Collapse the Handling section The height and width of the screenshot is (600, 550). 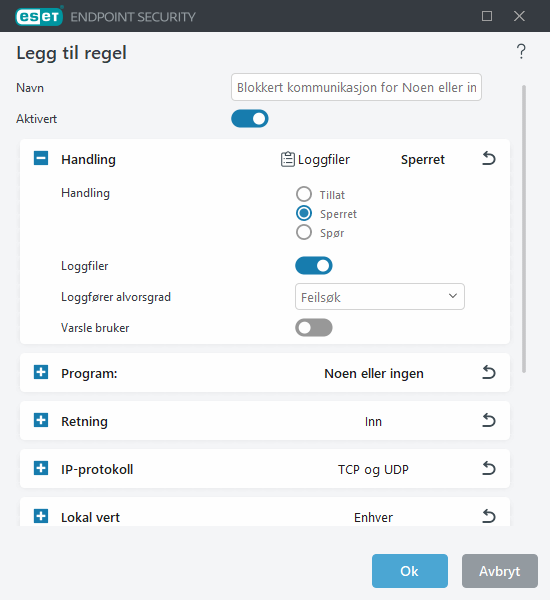pyautogui.click(x=41, y=158)
